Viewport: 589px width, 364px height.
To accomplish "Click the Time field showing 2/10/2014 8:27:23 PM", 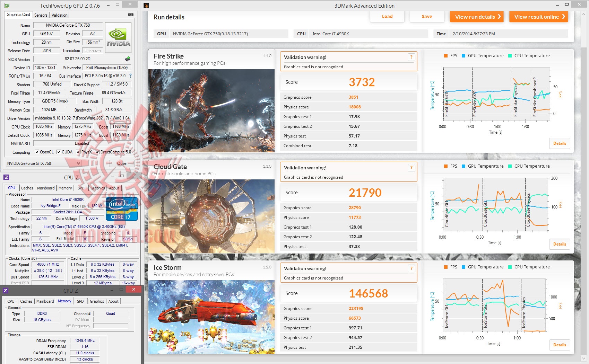I will tap(509, 34).
